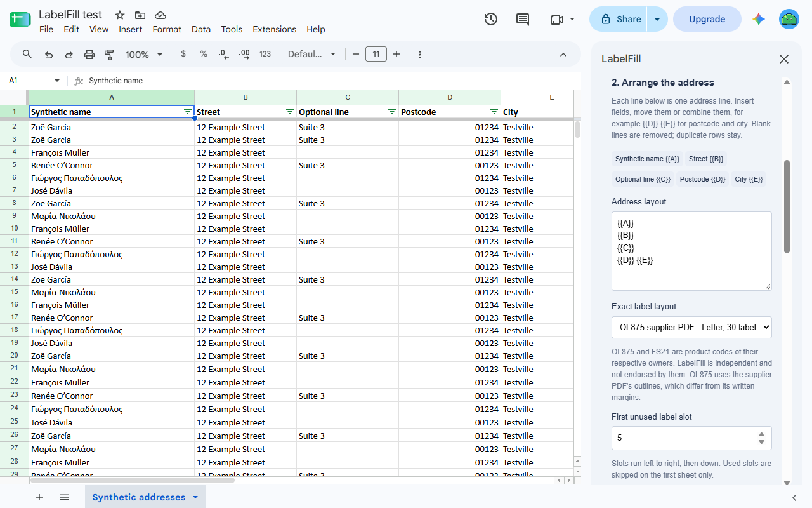
Task: Format selection as percent
Action: pyautogui.click(x=204, y=54)
